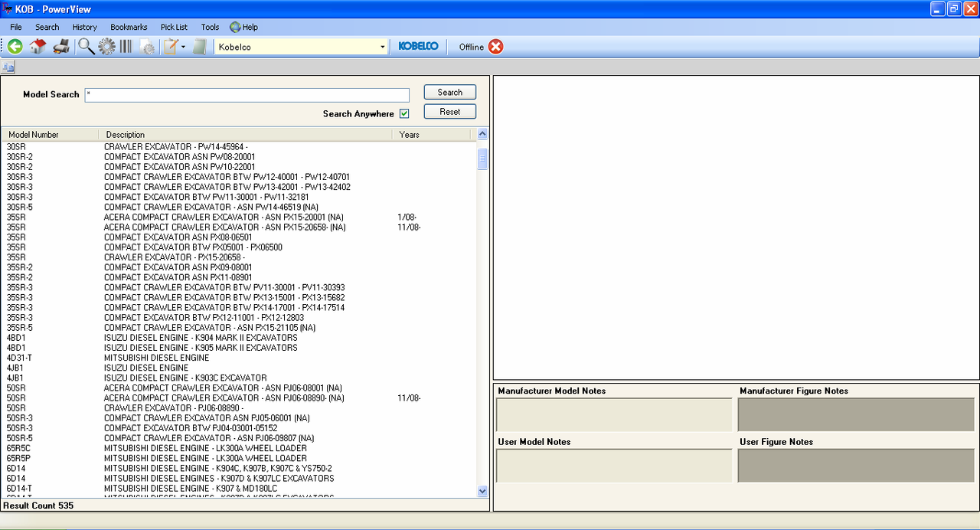980x530 pixels.
Task: Open the File menu
Action: click(x=16, y=27)
